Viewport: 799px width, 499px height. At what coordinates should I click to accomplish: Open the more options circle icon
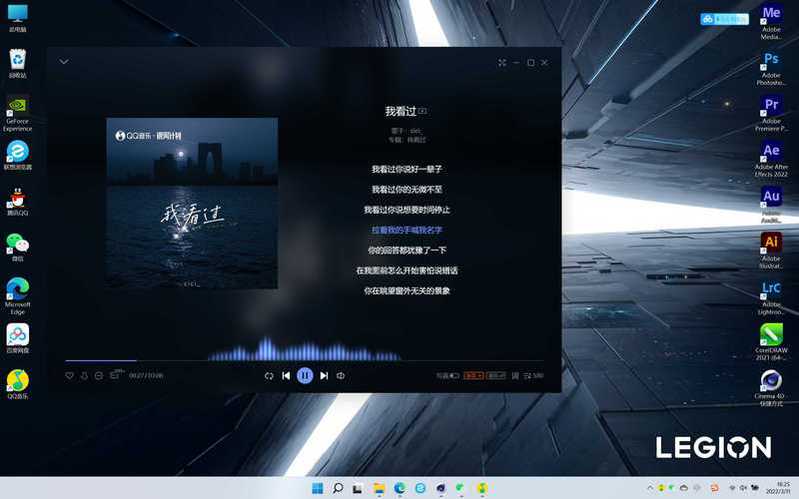tap(99, 376)
